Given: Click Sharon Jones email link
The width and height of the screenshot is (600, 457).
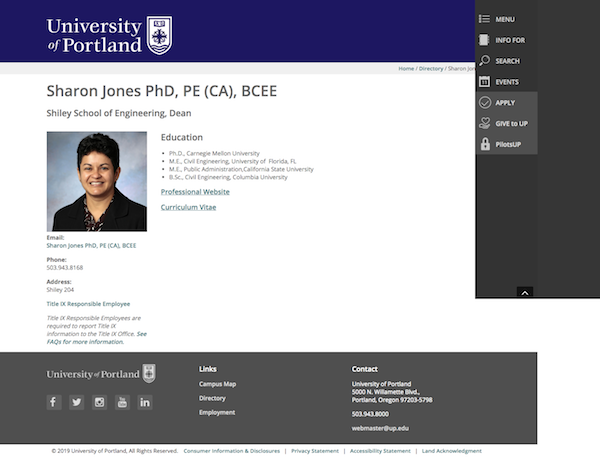Looking at the screenshot, I should click(x=91, y=245).
